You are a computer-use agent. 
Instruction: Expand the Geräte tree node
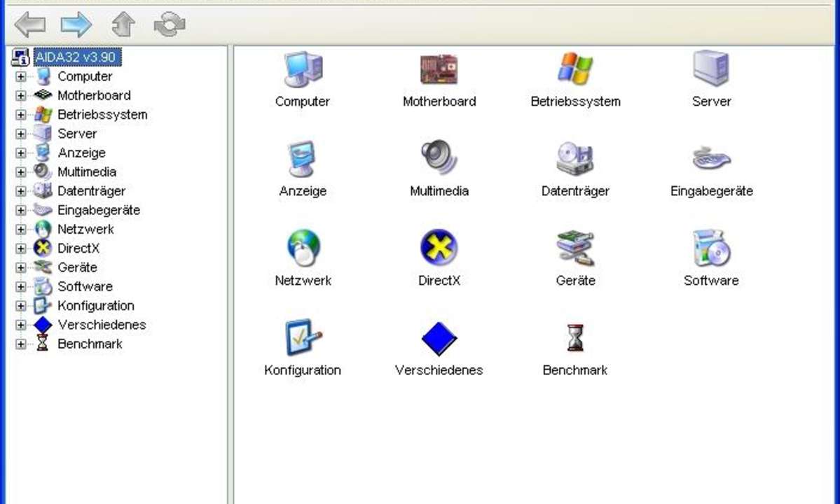tap(20, 267)
